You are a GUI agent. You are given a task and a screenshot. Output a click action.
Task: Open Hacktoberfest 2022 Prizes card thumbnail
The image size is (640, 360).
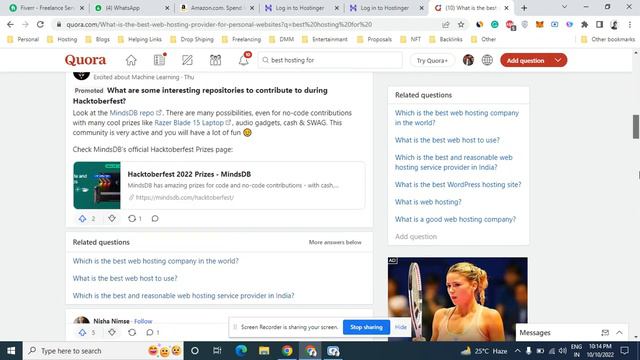coord(97,185)
